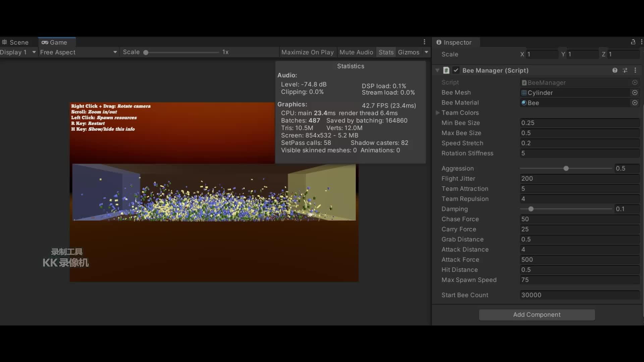
Task: Open Bee Manager help reference icon
Action: click(x=614, y=70)
